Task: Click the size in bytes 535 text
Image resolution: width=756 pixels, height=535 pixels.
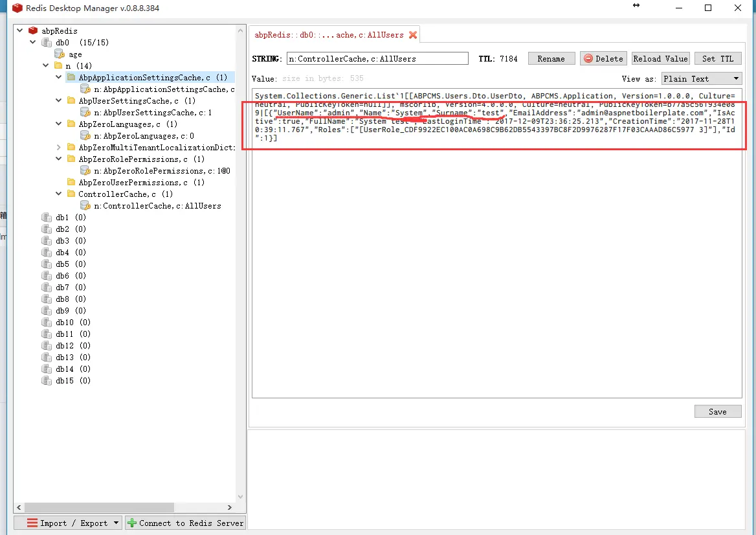Action: point(323,78)
